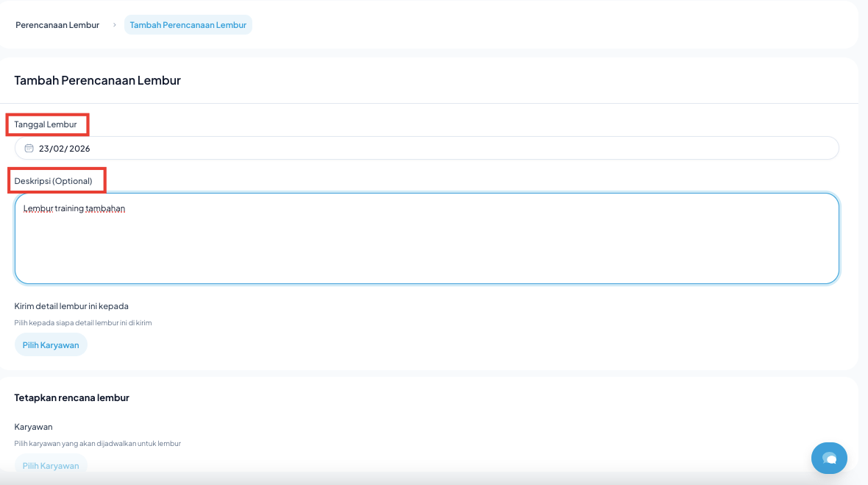The width and height of the screenshot is (868, 485).
Task: Click the word "training" in the description text
Action: [x=69, y=209]
